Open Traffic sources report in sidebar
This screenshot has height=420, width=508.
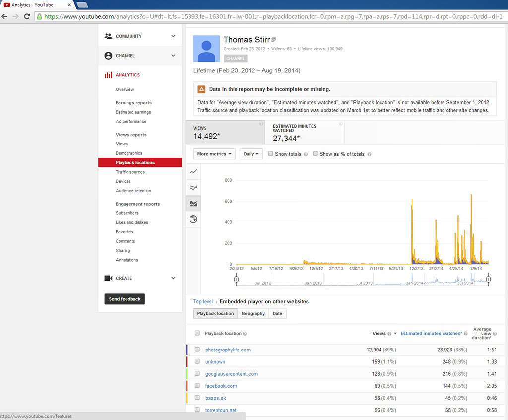[x=130, y=172]
